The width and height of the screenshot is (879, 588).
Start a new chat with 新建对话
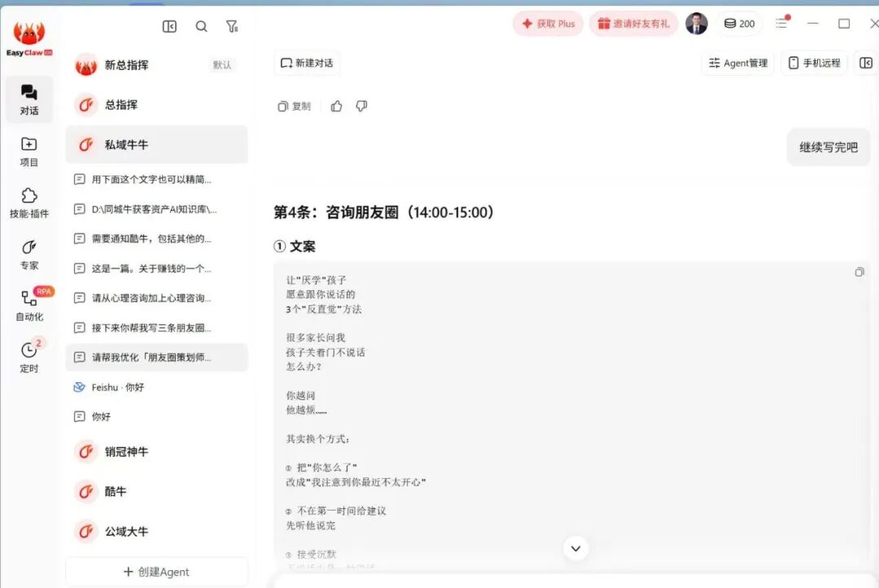coord(307,63)
